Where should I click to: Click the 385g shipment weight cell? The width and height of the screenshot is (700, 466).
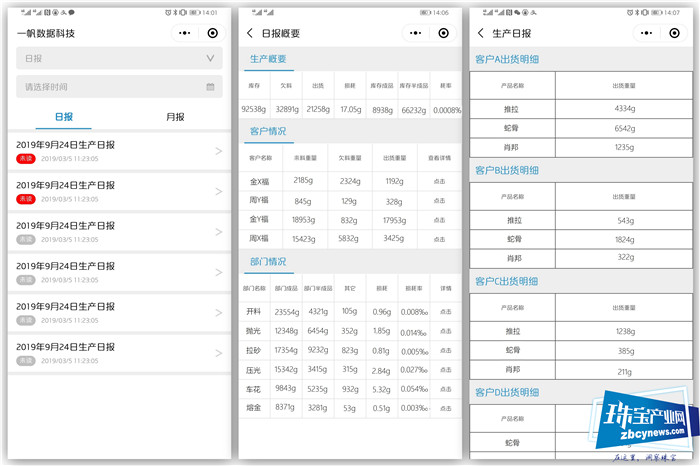[626, 351]
